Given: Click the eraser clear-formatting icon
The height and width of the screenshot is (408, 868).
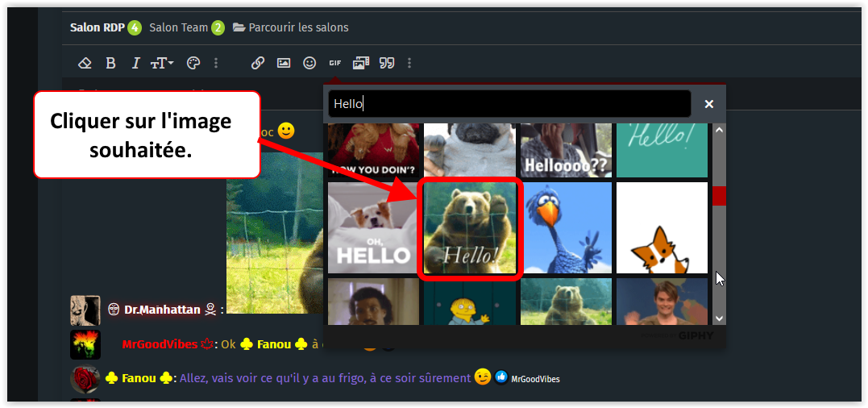Looking at the screenshot, I should (85, 63).
